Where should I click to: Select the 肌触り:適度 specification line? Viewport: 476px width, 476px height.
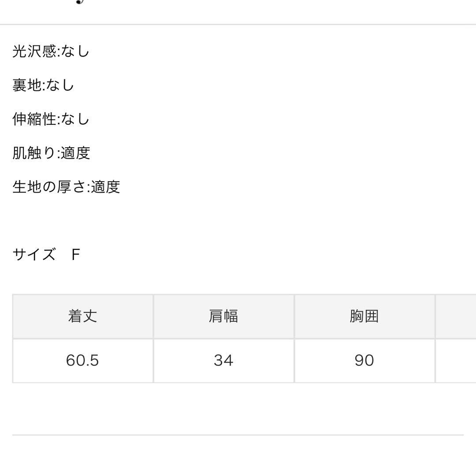point(51,153)
